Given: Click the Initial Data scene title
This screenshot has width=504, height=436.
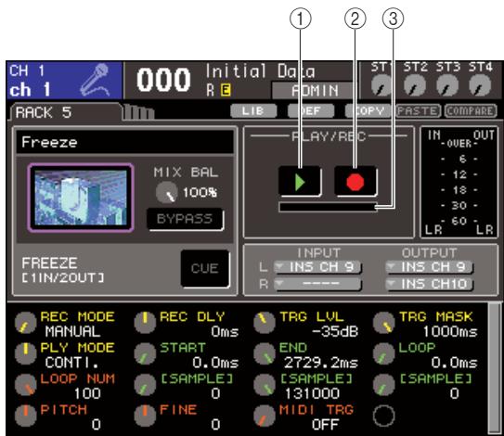Looking at the screenshot, I should point(261,71).
